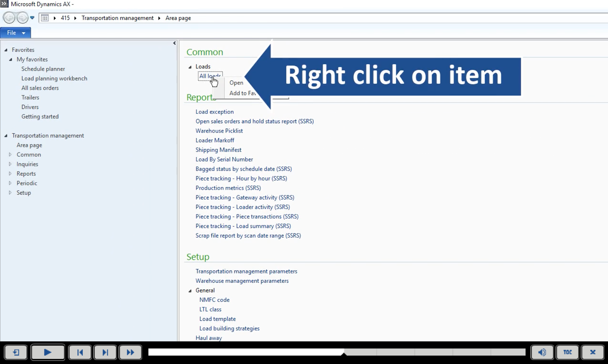
Task: Open Scrap file report by scan date range
Action: coord(248,235)
